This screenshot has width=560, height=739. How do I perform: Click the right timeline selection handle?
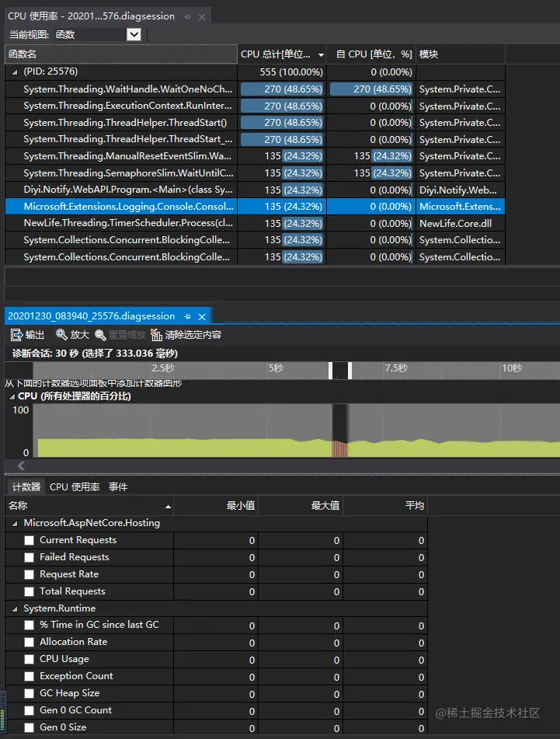(x=350, y=371)
